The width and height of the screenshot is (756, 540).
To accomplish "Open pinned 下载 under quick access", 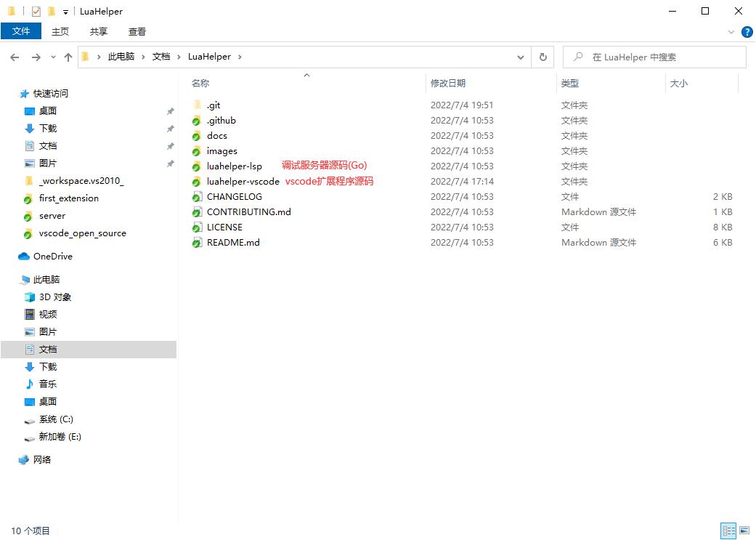I will [48, 129].
